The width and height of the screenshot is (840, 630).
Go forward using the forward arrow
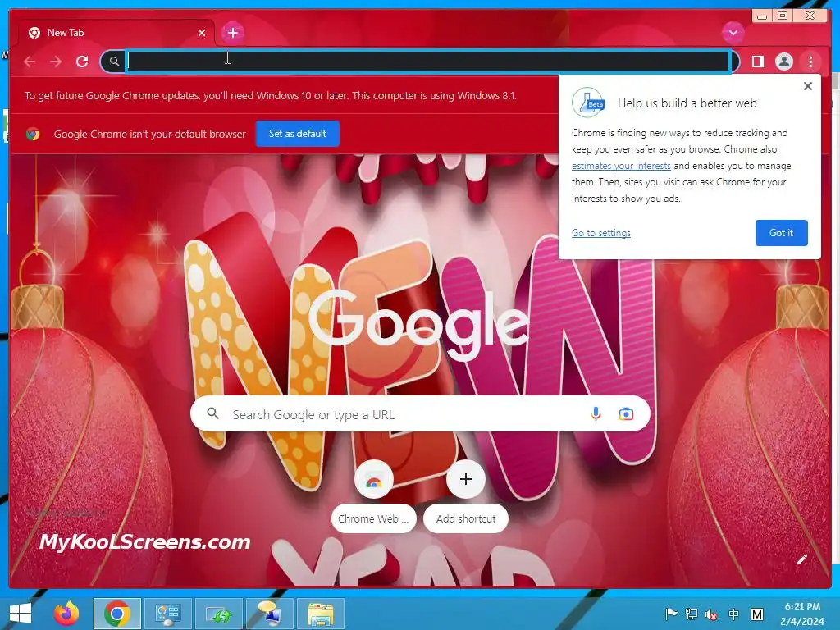56,62
